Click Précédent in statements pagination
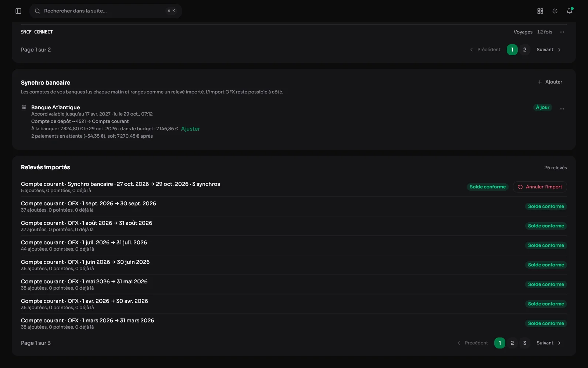 473,343
